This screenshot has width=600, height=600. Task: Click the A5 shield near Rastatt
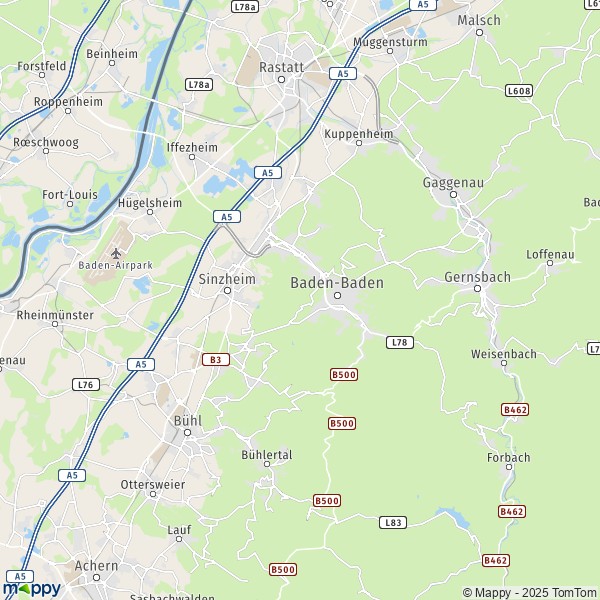(343, 73)
